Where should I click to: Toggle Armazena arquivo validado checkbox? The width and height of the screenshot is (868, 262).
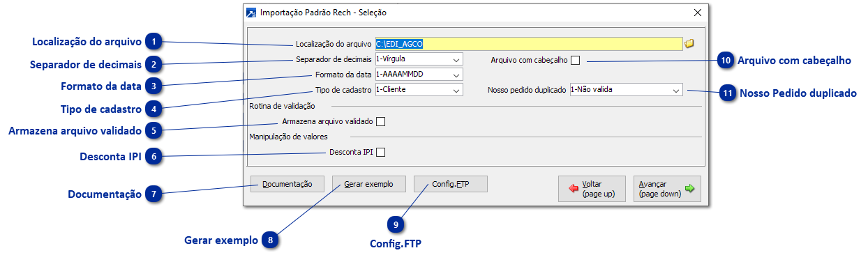(x=381, y=121)
